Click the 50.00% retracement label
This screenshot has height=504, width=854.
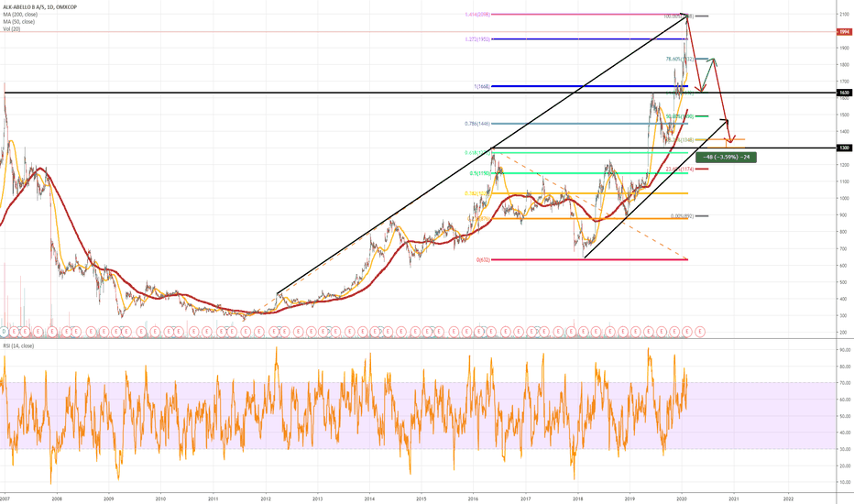[x=679, y=116]
